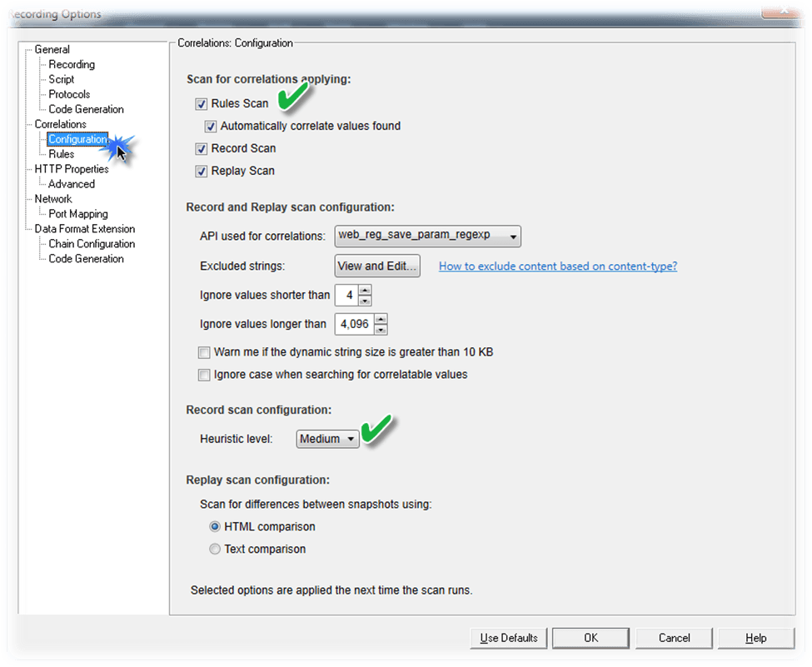Select Rules under Correlations
The image size is (812, 667).
point(61,153)
